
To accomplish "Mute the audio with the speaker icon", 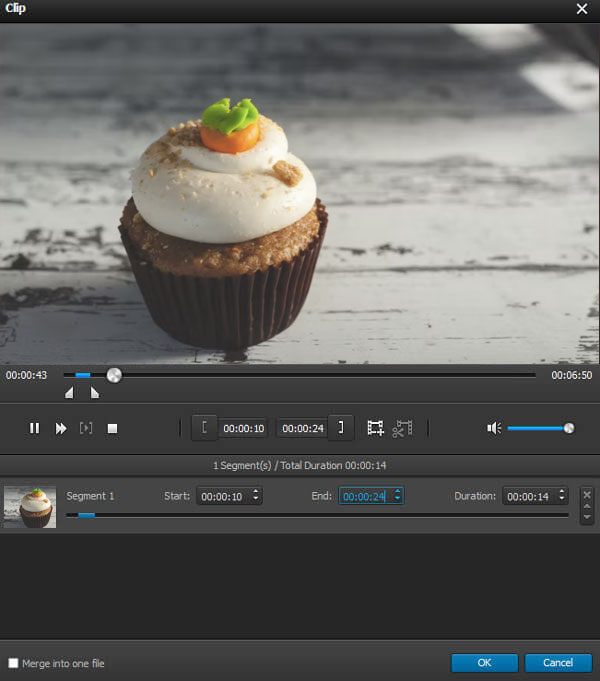I will (x=494, y=428).
